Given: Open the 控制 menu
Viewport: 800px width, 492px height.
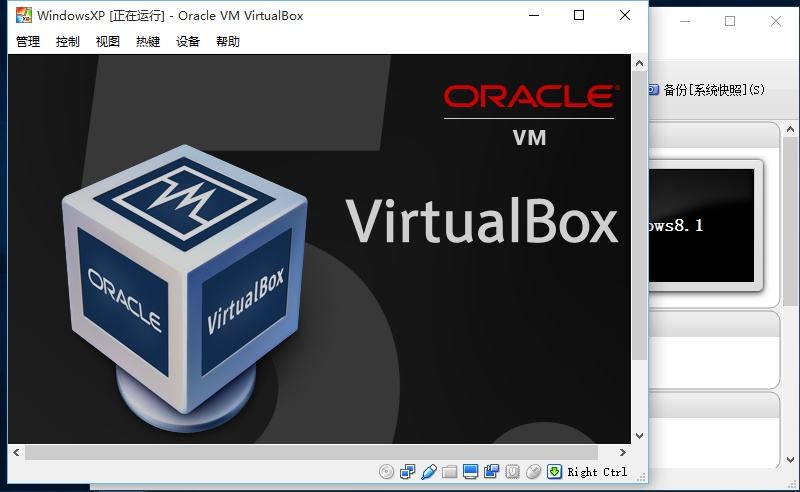Looking at the screenshot, I should 68,42.
